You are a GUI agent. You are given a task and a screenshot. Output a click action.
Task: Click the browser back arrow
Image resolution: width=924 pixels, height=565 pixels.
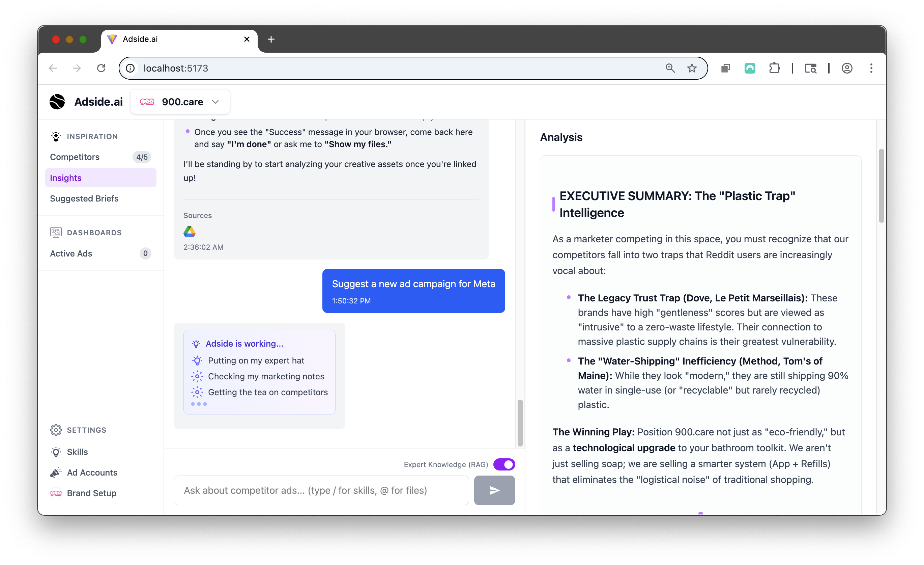point(53,68)
